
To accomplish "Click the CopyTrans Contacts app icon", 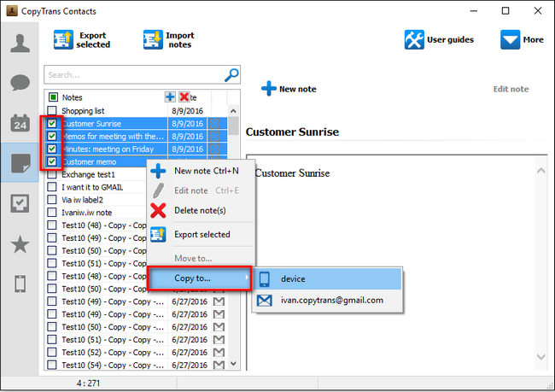I will click(x=12, y=10).
